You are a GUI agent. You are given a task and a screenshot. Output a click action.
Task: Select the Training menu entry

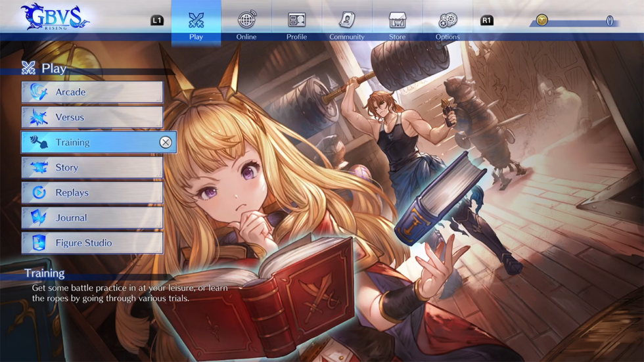click(x=92, y=143)
